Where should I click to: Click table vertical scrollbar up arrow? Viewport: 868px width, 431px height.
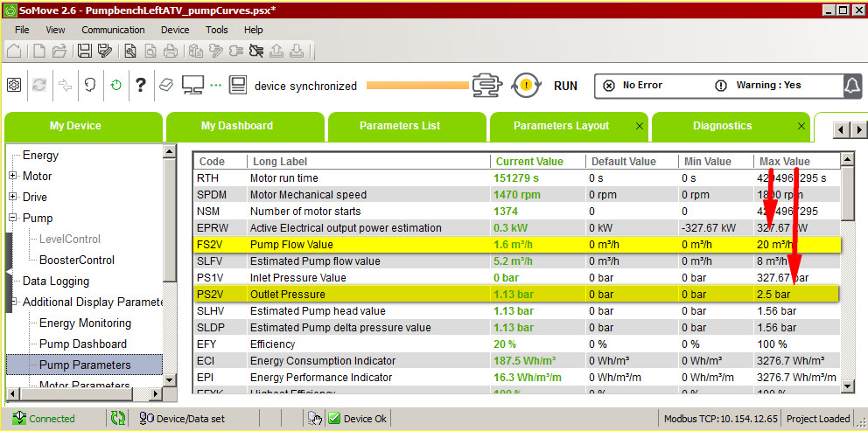pos(847,159)
